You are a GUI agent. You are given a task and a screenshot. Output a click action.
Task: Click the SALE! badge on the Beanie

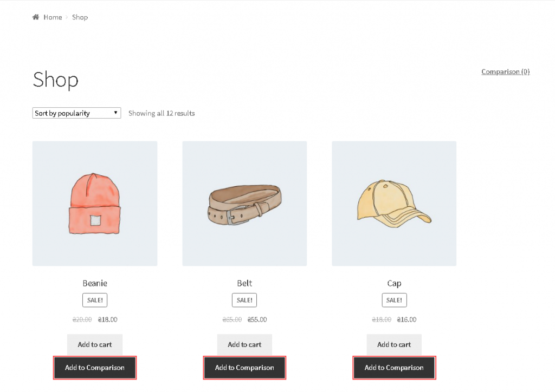[x=94, y=300]
